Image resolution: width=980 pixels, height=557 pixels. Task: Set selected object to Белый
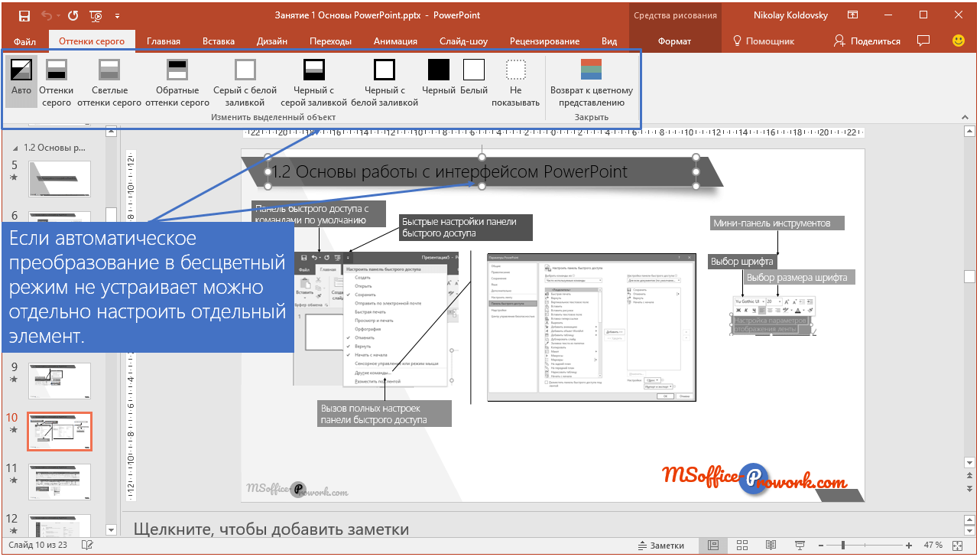474,78
